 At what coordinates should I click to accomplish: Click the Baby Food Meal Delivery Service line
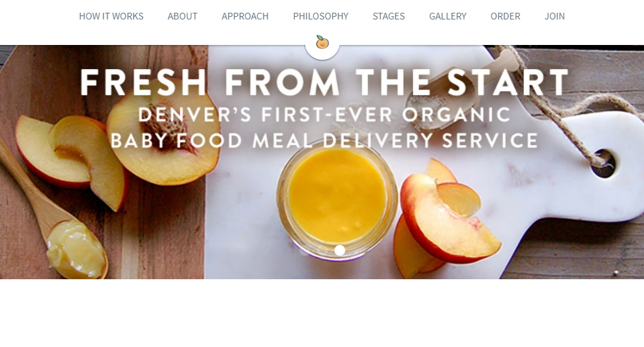pos(324,140)
